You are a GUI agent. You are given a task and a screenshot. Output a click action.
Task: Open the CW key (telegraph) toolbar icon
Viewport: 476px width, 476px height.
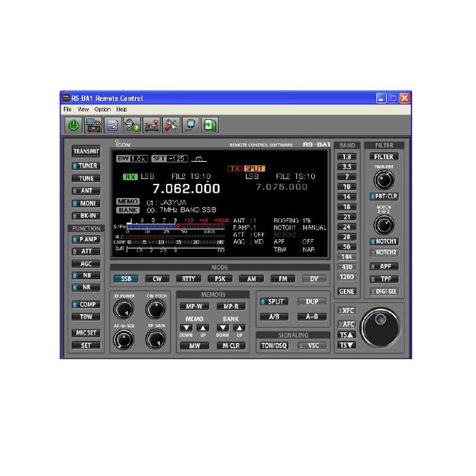[x=152, y=125]
